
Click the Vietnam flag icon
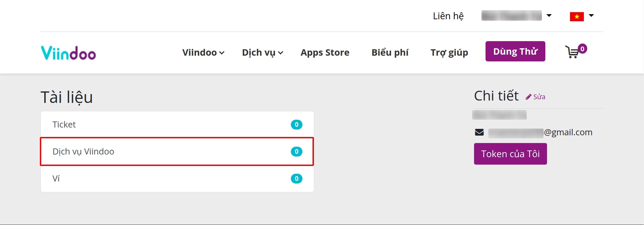(x=577, y=16)
